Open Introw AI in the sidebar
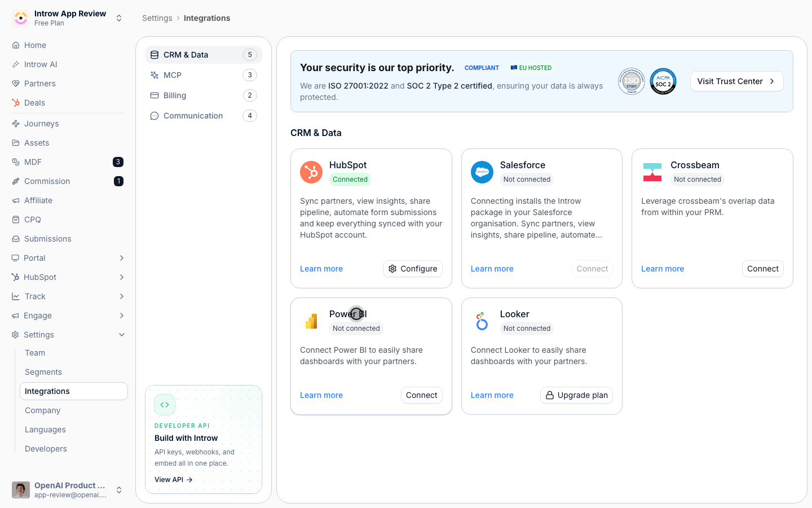 coord(68,64)
